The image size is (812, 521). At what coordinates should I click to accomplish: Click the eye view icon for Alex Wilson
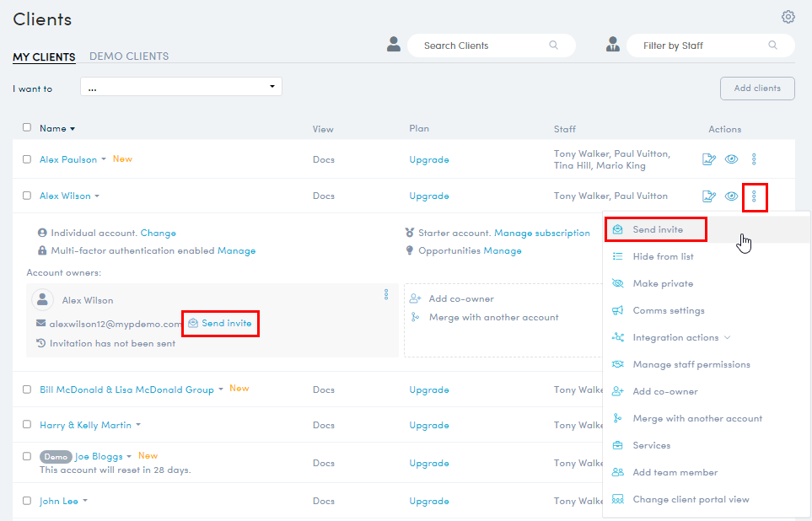click(x=732, y=196)
